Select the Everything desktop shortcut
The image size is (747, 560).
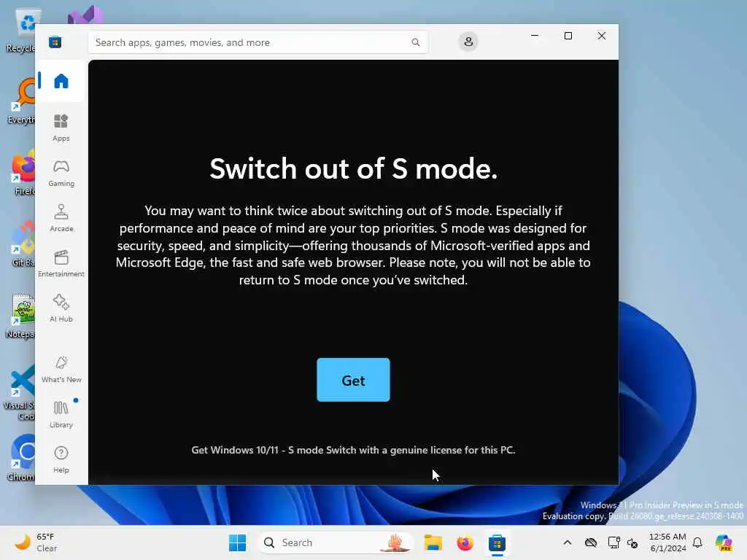pos(21,101)
